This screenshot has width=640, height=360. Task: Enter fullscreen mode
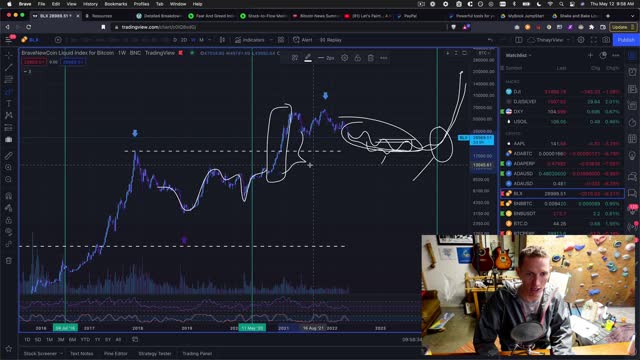tap(593, 40)
